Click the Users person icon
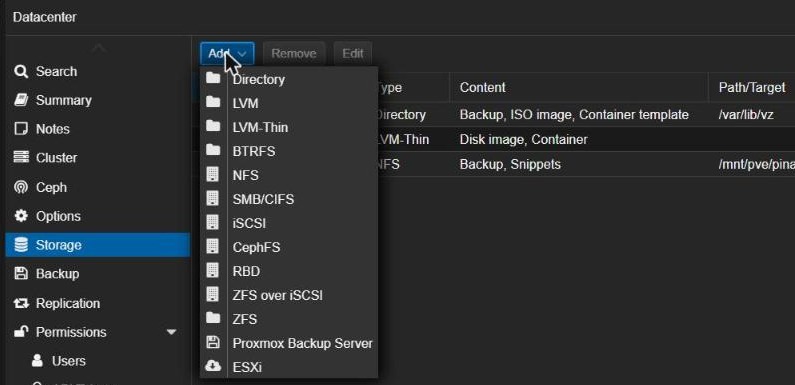 [37, 361]
